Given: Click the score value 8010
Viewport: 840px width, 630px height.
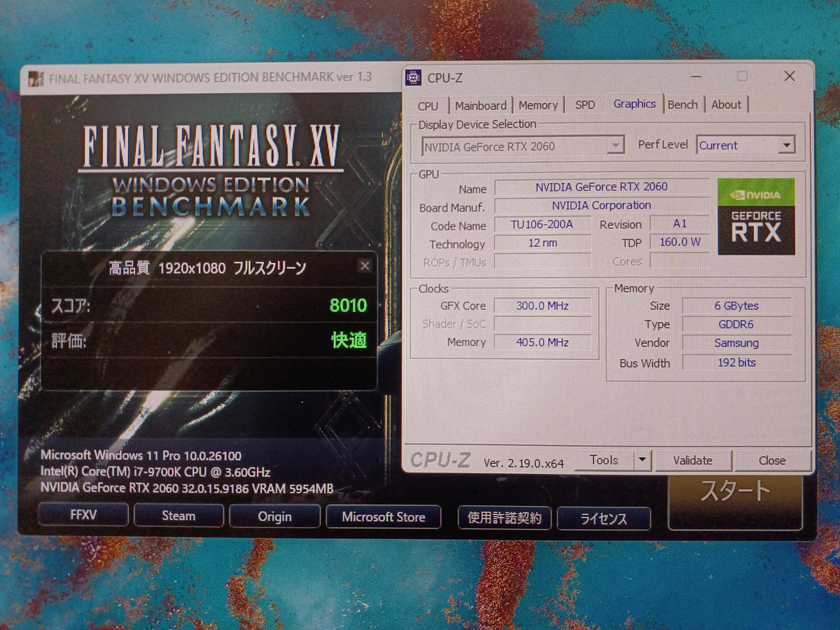Looking at the screenshot, I should (x=348, y=306).
